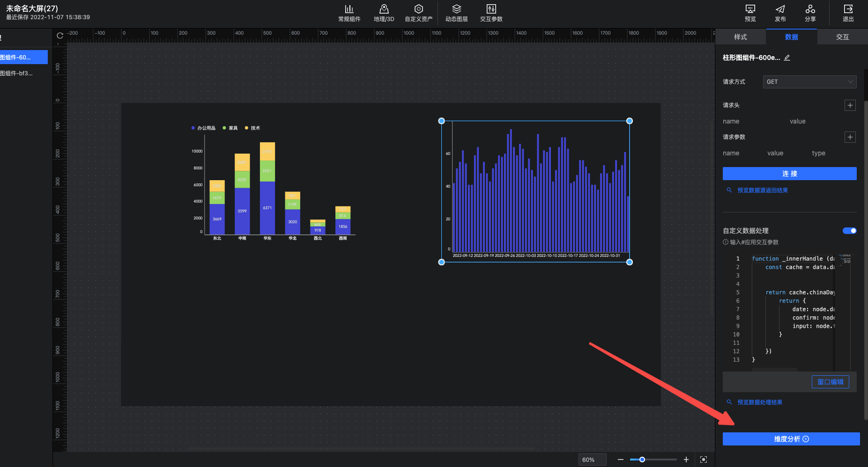Viewport: 868px width, 467px height.
Task: Click the 预览 preview icon
Action: [x=750, y=13]
